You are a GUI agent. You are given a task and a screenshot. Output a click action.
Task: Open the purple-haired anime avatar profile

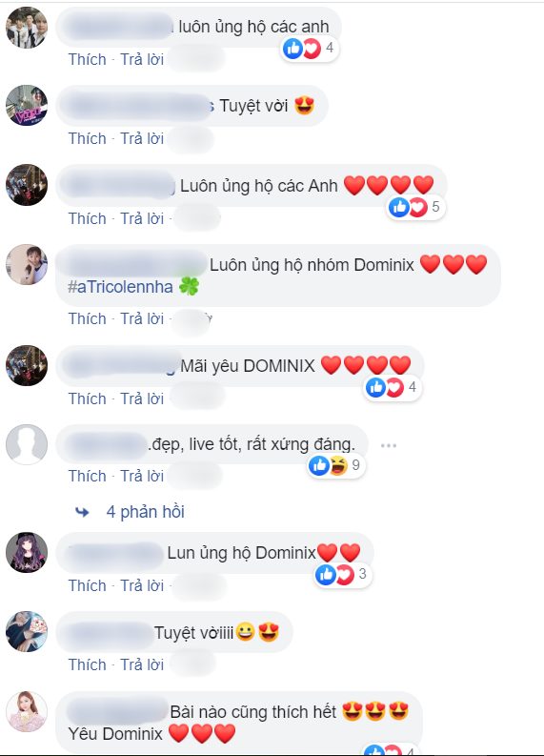pyautogui.click(x=27, y=553)
